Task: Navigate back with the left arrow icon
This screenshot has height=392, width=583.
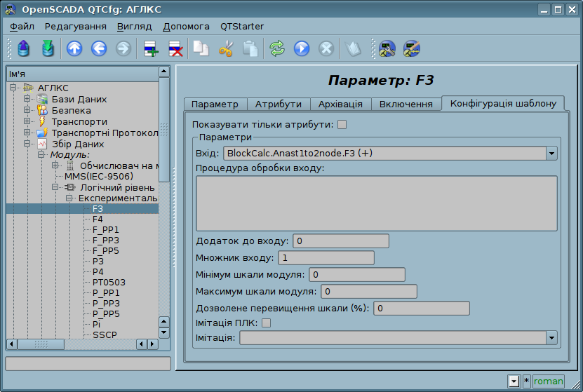Action: point(98,48)
